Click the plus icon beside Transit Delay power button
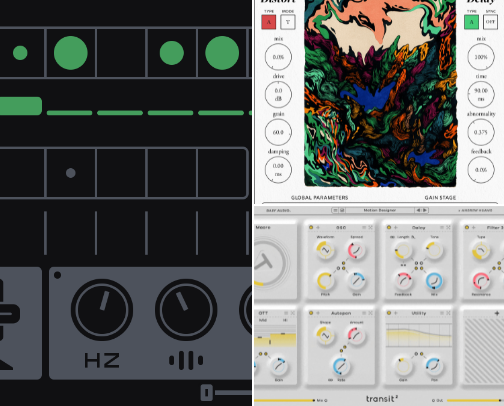504x406 pixels. pyautogui.click(x=396, y=227)
